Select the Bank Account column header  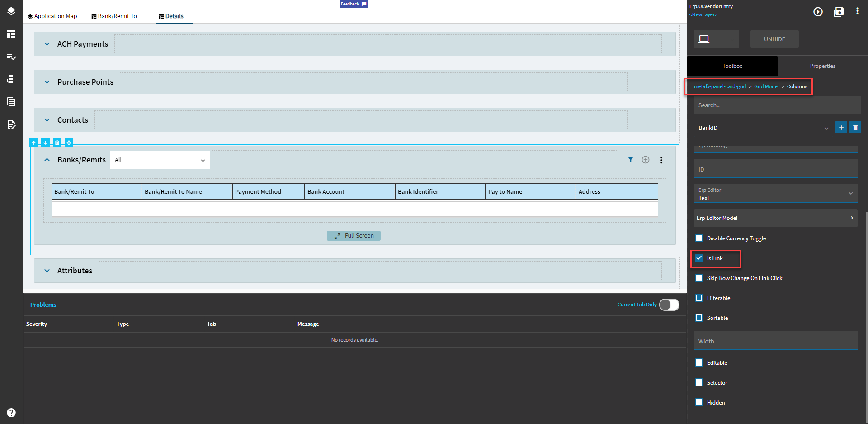[350, 191]
